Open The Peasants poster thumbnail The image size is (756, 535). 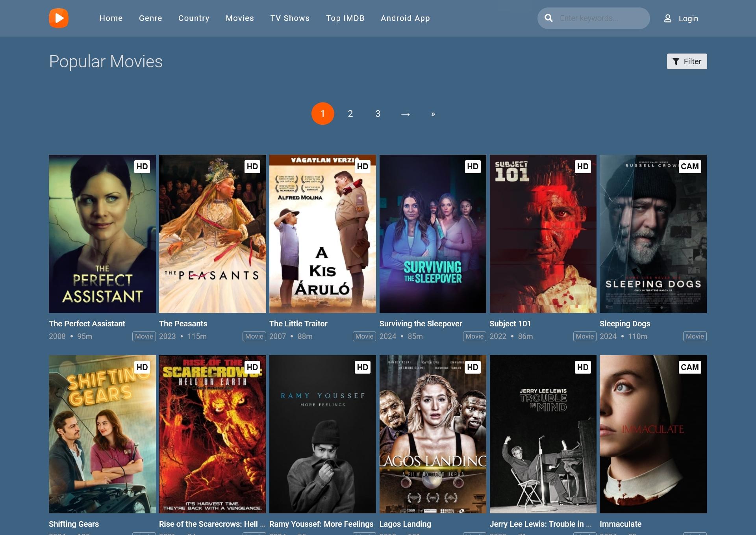click(213, 234)
